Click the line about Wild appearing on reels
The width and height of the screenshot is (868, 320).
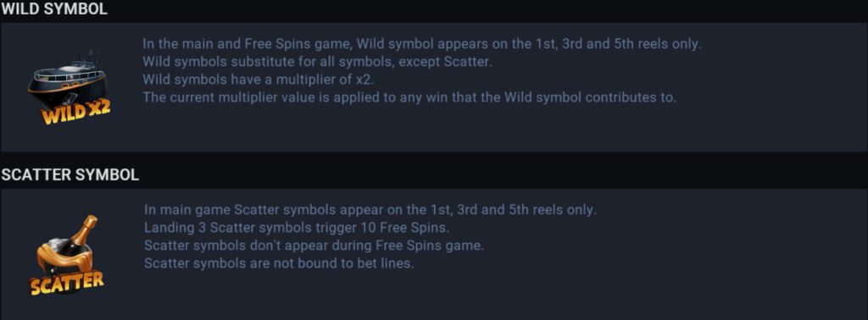tap(422, 44)
